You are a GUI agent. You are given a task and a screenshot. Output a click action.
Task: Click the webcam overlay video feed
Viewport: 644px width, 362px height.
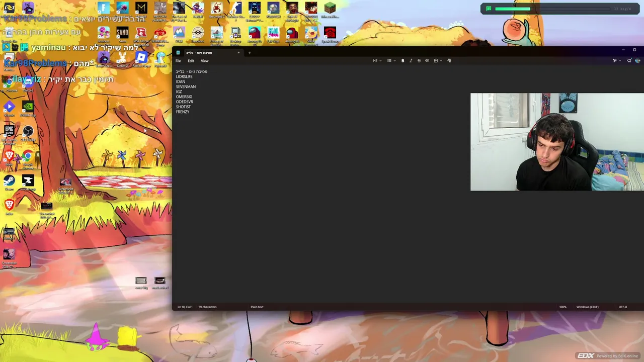[557, 142]
